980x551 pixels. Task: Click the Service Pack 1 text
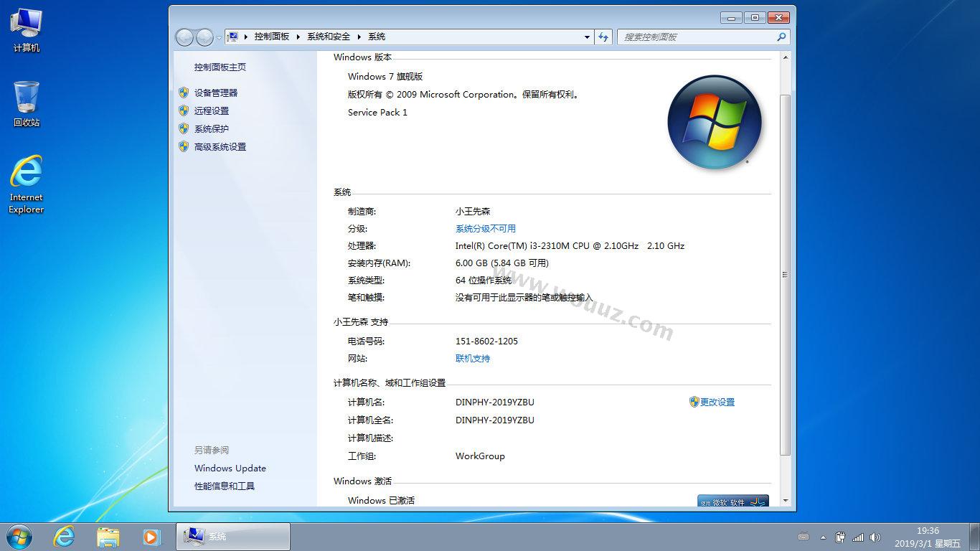(377, 113)
